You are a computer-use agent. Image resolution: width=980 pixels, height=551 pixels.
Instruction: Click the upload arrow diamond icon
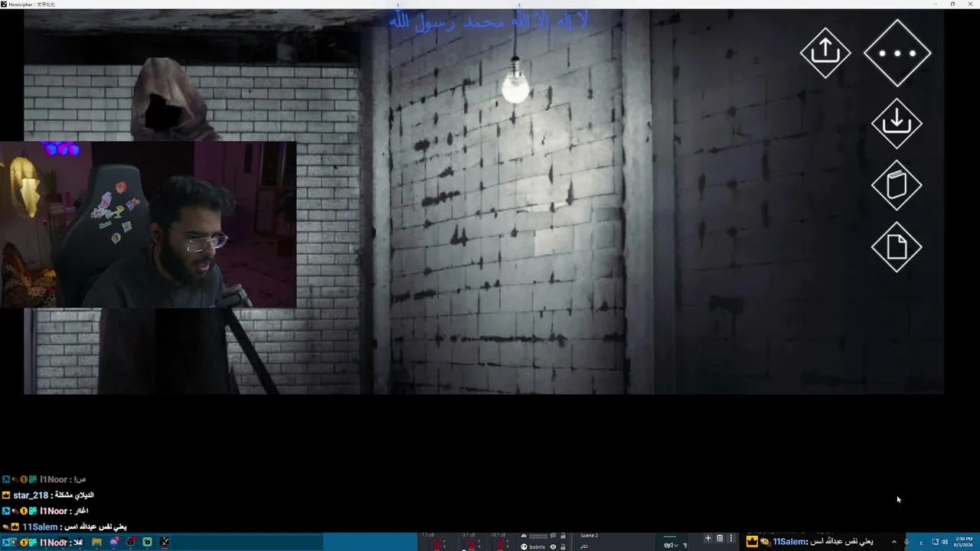pos(825,52)
